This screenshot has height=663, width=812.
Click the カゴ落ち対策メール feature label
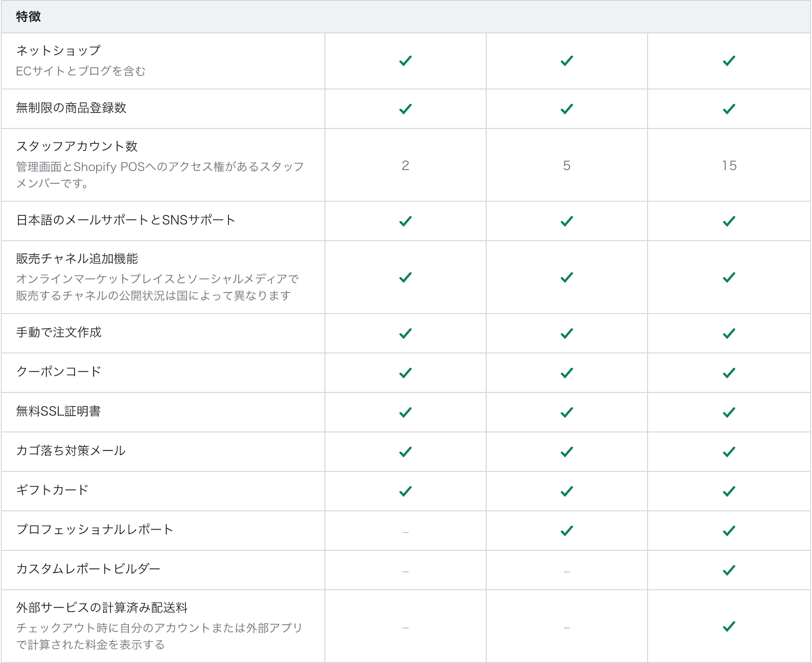click(71, 450)
